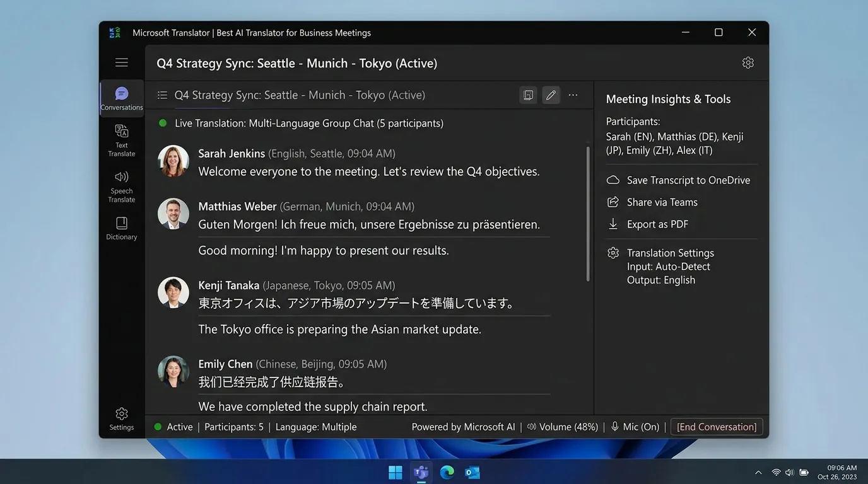The image size is (868, 484).
Task: Click the list icon beside conversation title
Action: pyautogui.click(x=162, y=95)
